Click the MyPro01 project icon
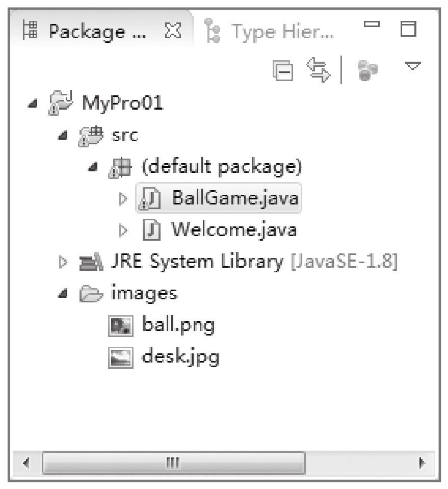The height and width of the screenshot is (489, 448). pyautogui.click(x=61, y=102)
